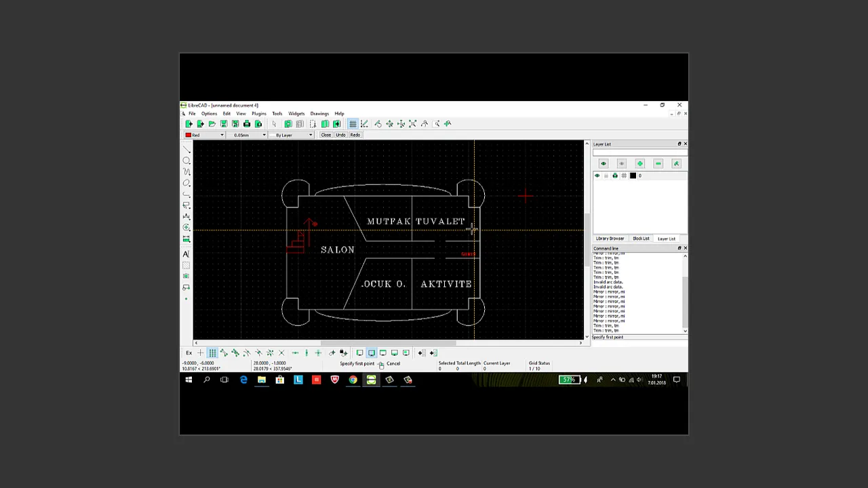868x488 pixels.
Task: Open the line width 0.05mm dropdown
Action: click(x=247, y=135)
